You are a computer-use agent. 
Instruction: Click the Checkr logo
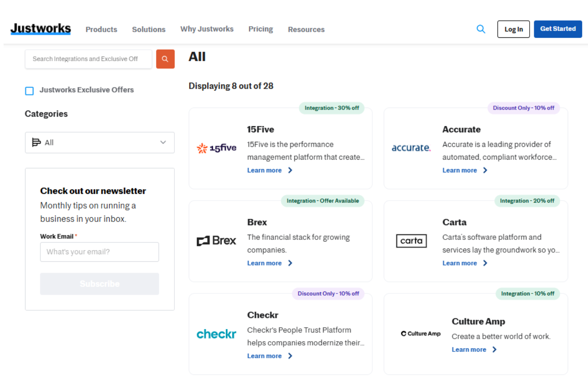coord(217,334)
